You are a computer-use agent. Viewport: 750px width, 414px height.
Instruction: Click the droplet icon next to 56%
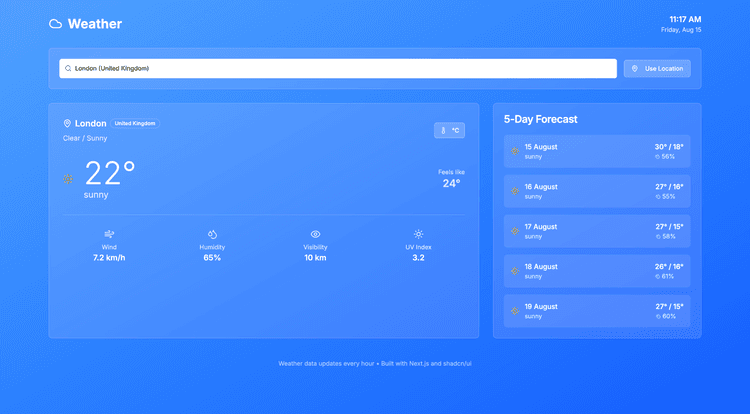point(658,157)
